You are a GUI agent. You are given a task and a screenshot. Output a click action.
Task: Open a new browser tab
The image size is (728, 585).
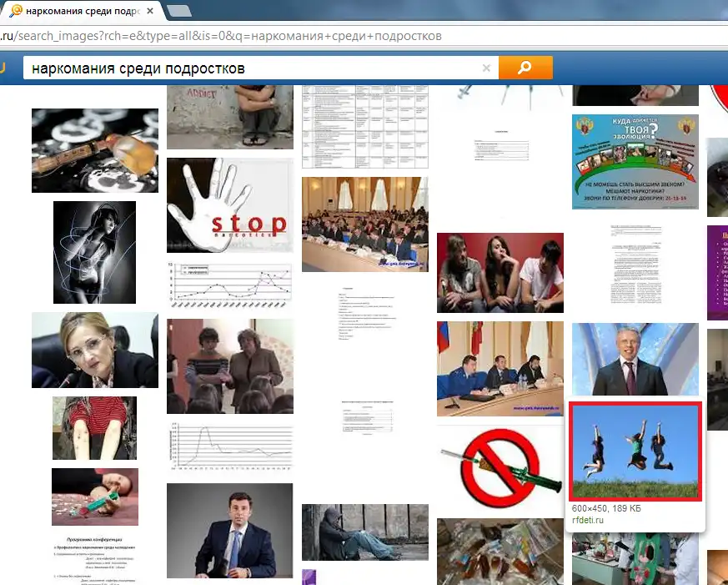pyautogui.click(x=178, y=11)
